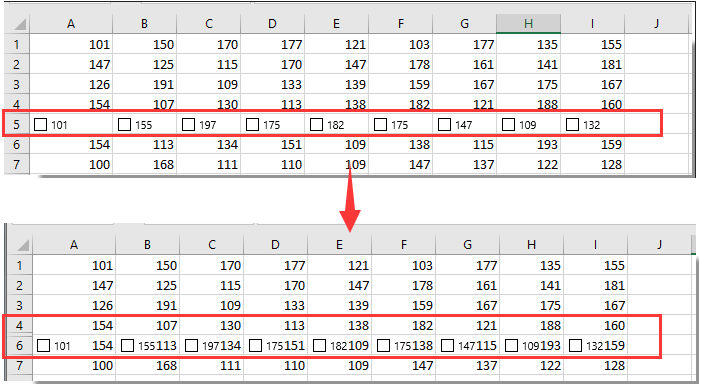Image resolution: width=704 pixels, height=388 pixels.
Task: Select cell C1 value 170 in upper sheet
Action: (x=209, y=44)
